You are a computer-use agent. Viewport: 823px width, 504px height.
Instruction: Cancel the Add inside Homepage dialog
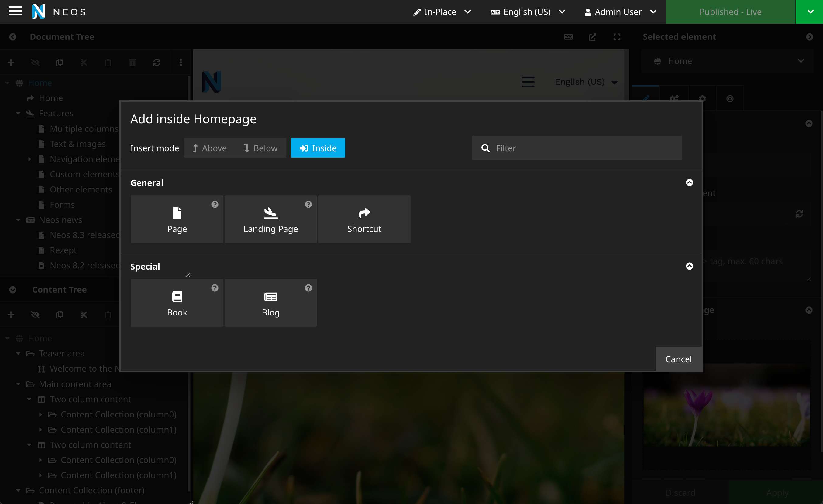point(678,359)
